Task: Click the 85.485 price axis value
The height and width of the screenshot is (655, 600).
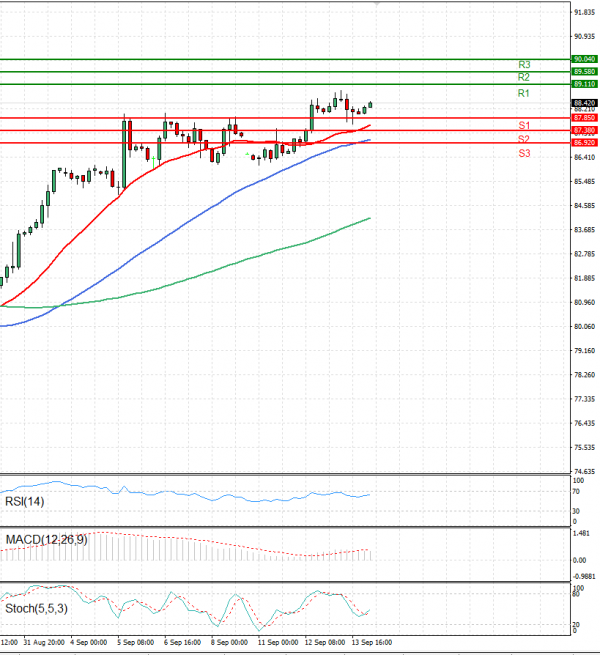Action: (x=585, y=182)
